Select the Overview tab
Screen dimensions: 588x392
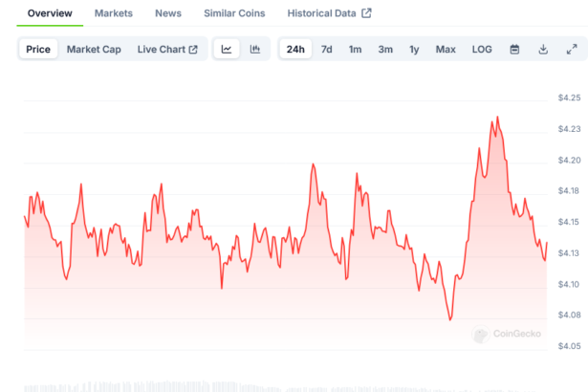click(50, 13)
